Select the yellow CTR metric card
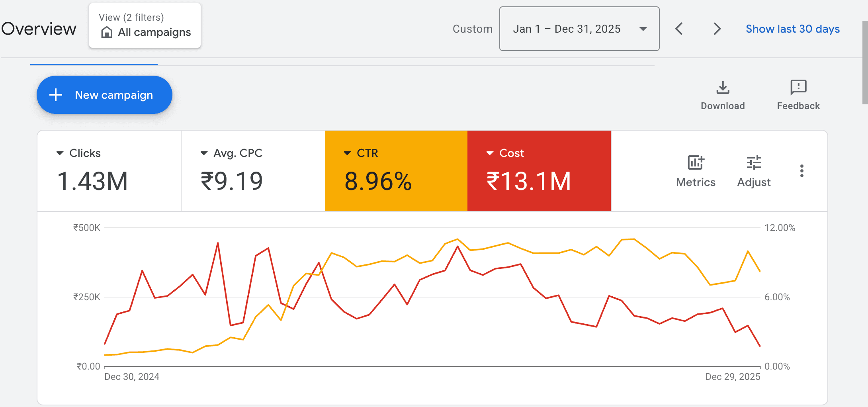This screenshot has width=868, height=407. click(x=396, y=170)
